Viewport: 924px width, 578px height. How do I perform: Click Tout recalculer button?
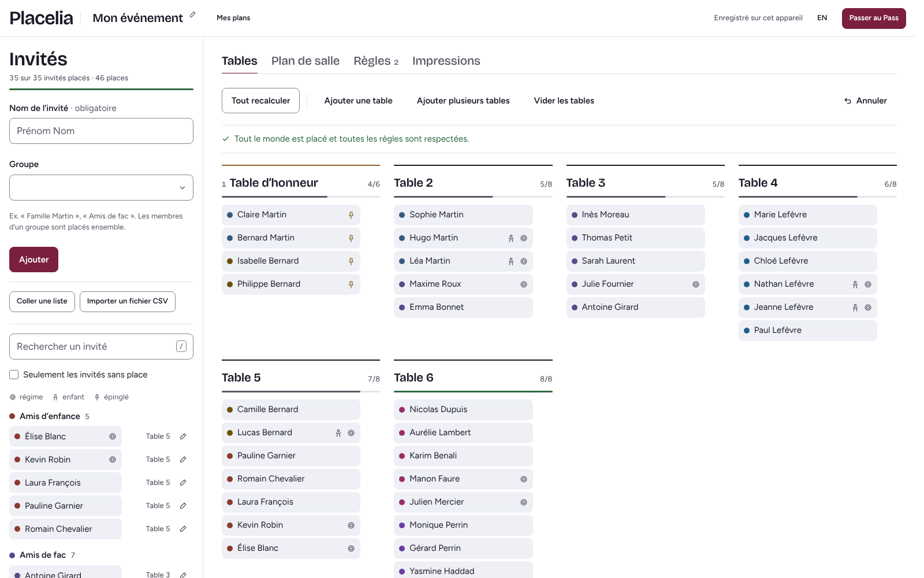click(x=260, y=101)
